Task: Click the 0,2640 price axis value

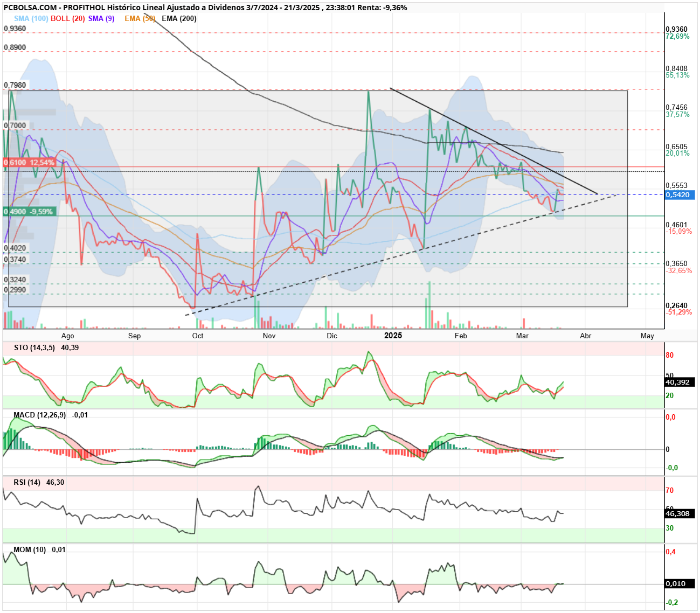Action: (676, 305)
